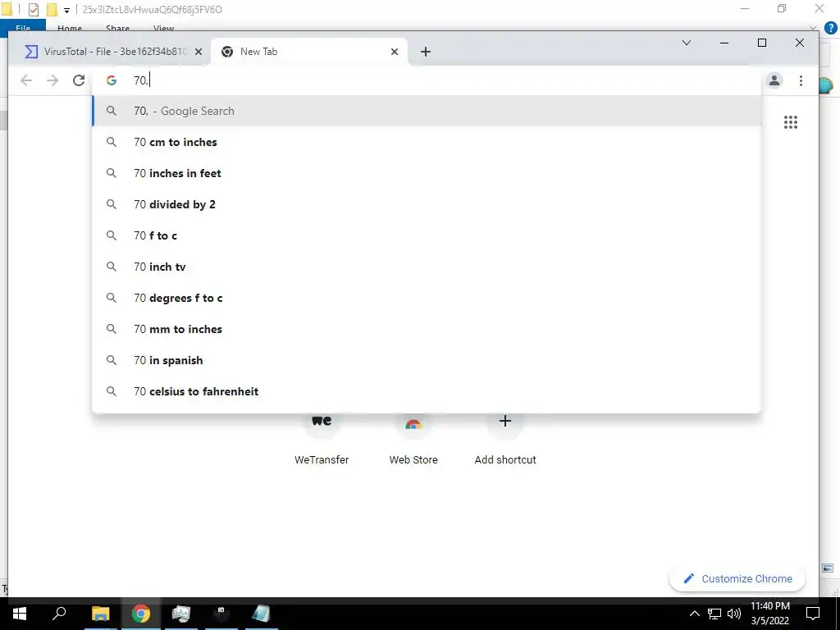Screen dimensions: 840x630
Task: Click the Chrome forward arrow
Action: 52,80
